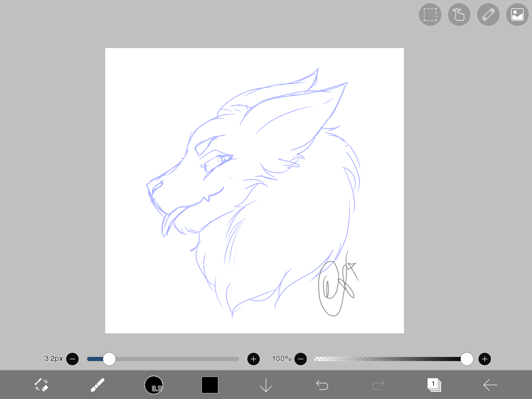
Task: Open the ruler tool menu
Action: (488, 15)
